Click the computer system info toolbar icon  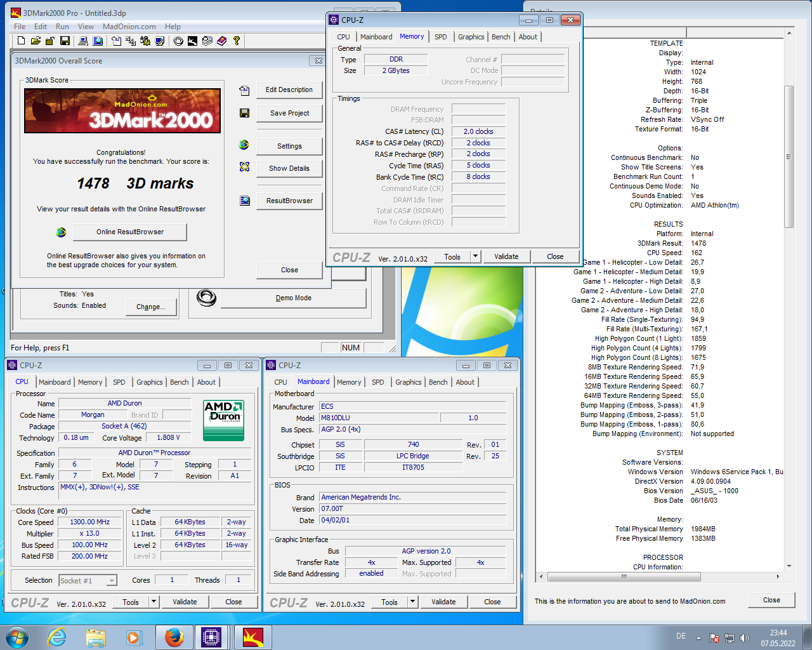pos(82,41)
